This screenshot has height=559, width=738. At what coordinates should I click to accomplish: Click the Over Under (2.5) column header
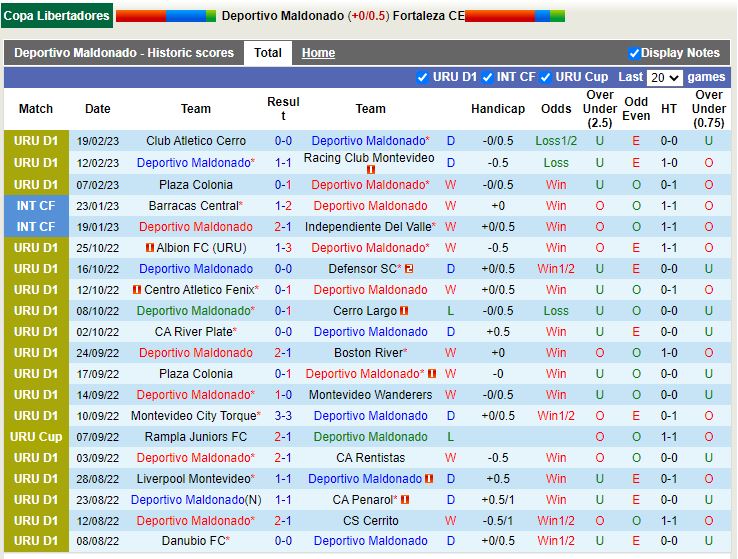[600, 109]
